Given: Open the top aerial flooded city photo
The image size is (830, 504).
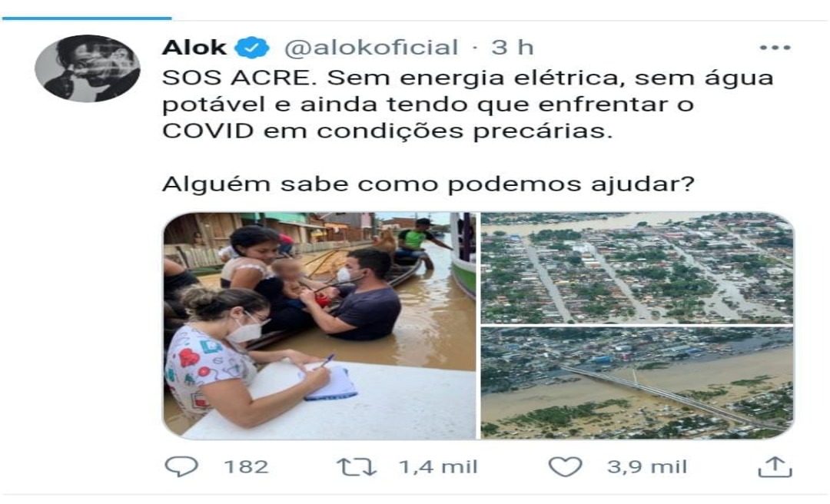Looking at the screenshot, I should pyautogui.click(x=637, y=268).
